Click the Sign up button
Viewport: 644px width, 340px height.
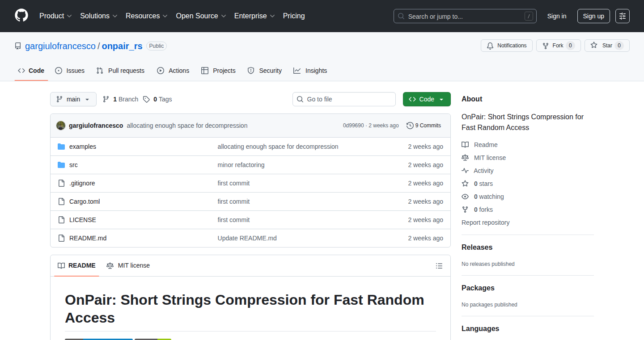593,16
